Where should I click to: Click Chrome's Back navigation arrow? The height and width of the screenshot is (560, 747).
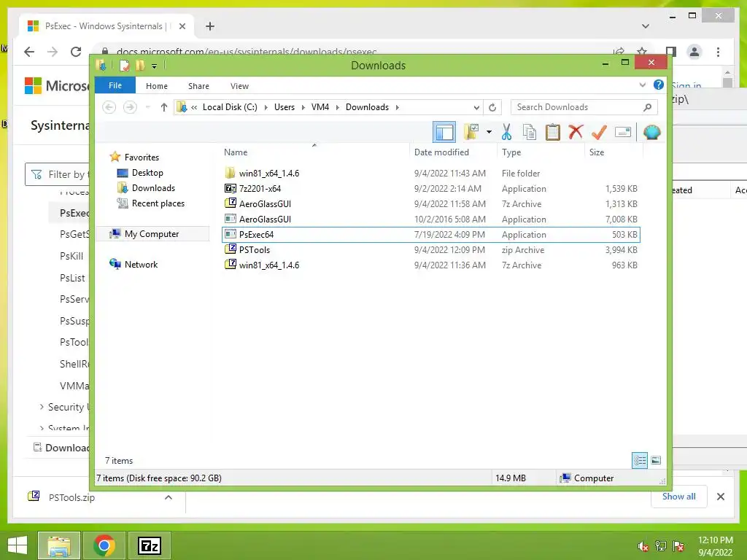click(29, 52)
